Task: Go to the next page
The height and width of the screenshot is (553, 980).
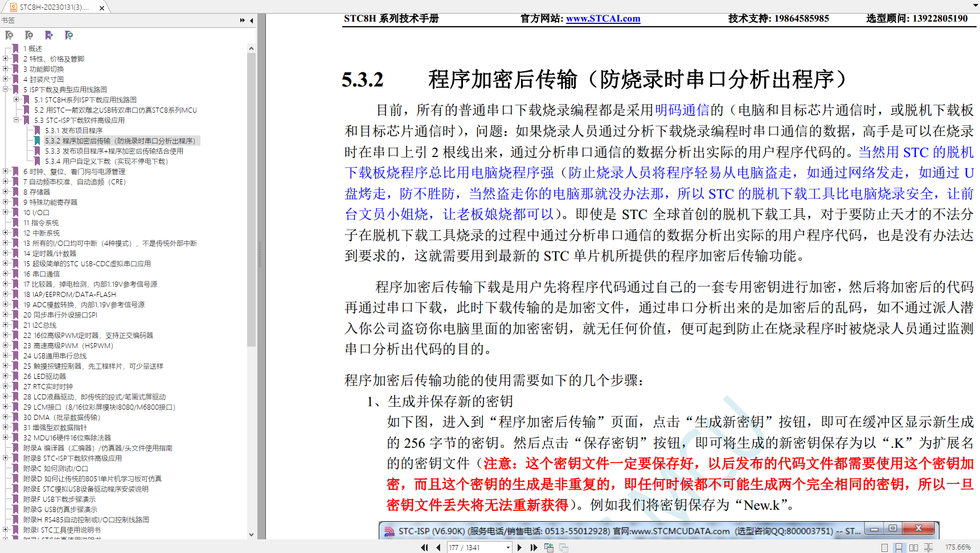Action: [519, 547]
